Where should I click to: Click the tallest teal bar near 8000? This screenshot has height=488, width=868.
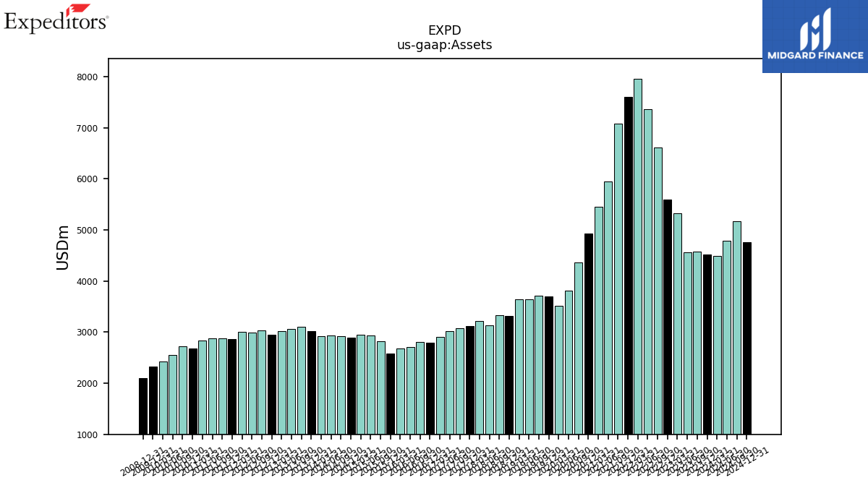(x=638, y=257)
